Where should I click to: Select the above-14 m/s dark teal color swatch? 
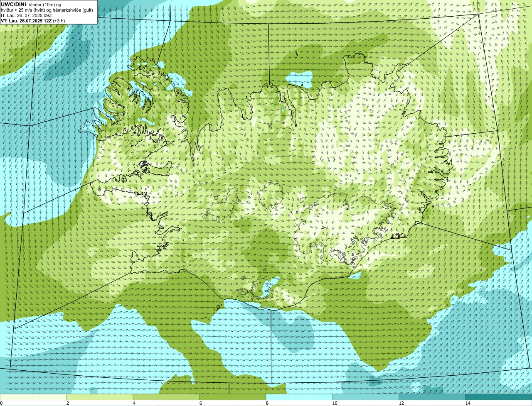coord(499,397)
